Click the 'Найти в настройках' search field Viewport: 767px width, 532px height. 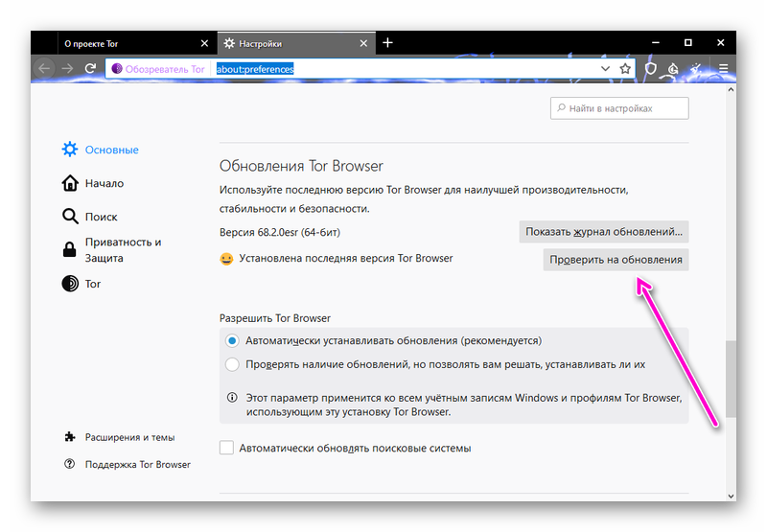(x=619, y=108)
